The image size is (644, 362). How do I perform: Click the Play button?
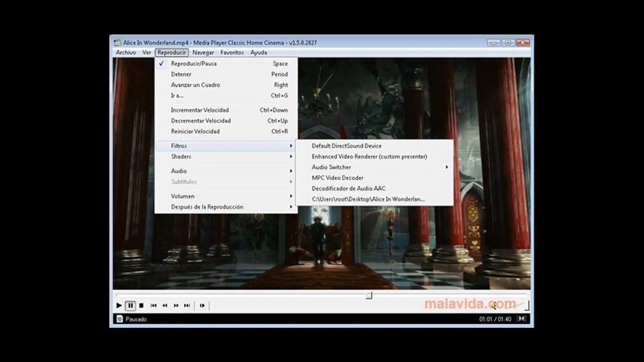[119, 305]
